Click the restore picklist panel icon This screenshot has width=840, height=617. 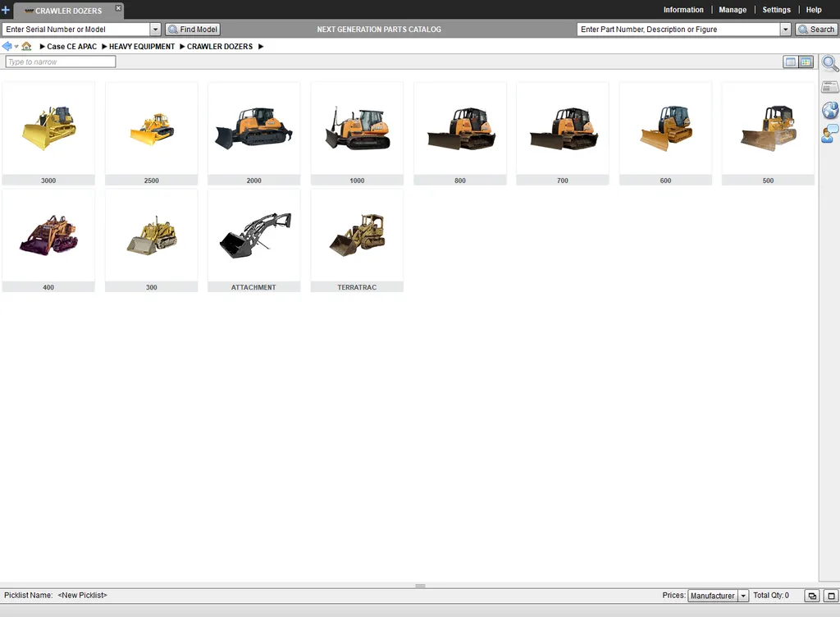click(812, 596)
